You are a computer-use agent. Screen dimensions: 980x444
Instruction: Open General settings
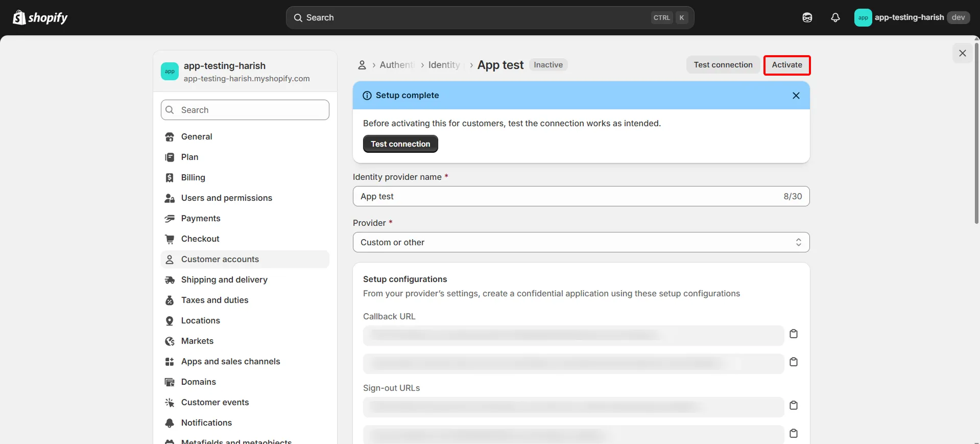[245, 136]
